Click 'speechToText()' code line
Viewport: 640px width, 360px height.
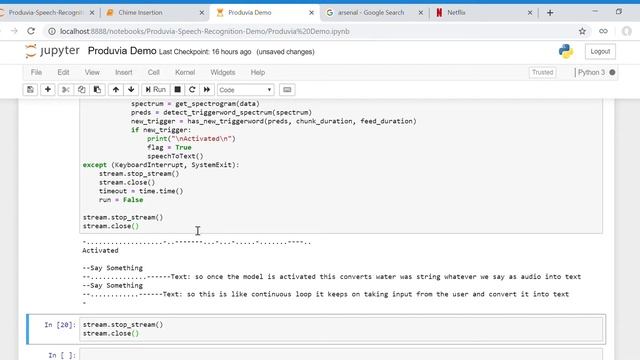175,156
